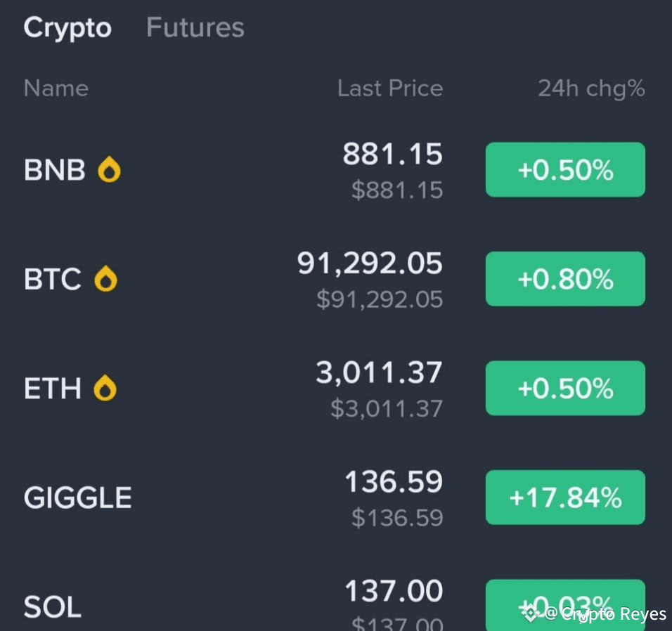
Task: Open the SOL coin listing
Action: 53,606
